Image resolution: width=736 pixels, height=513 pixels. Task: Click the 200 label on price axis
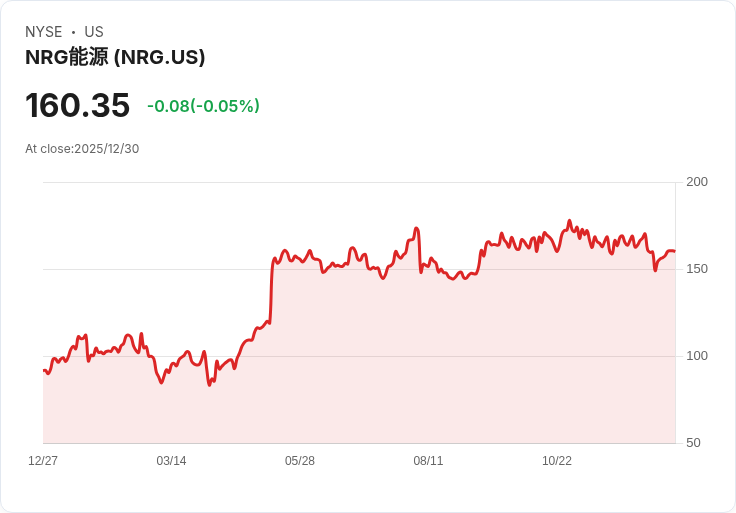pos(697,182)
